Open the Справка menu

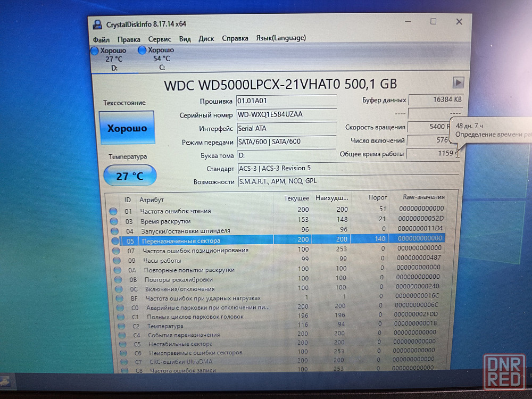[x=235, y=38]
